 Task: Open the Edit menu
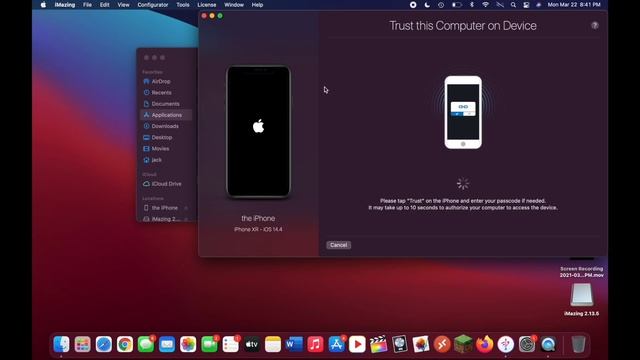click(x=104, y=5)
